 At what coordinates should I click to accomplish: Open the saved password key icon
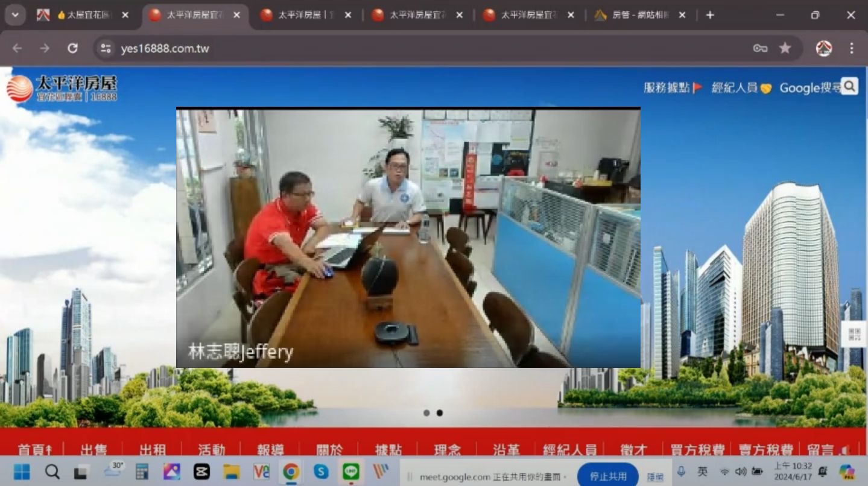tap(760, 48)
